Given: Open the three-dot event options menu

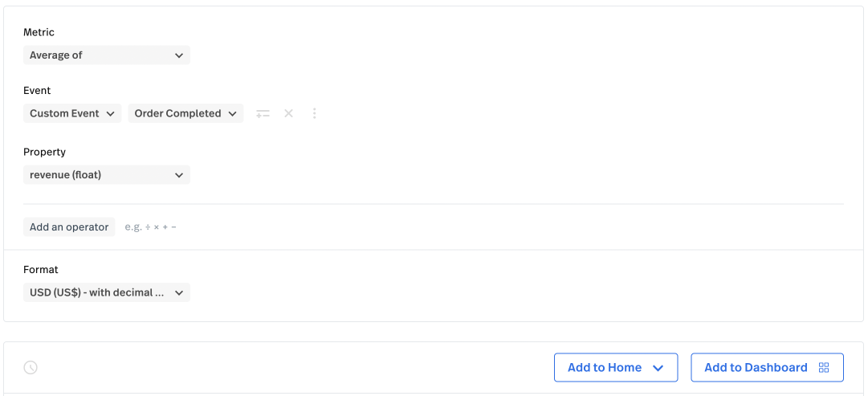Looking at the screenshot, I should tap(314, 113).
